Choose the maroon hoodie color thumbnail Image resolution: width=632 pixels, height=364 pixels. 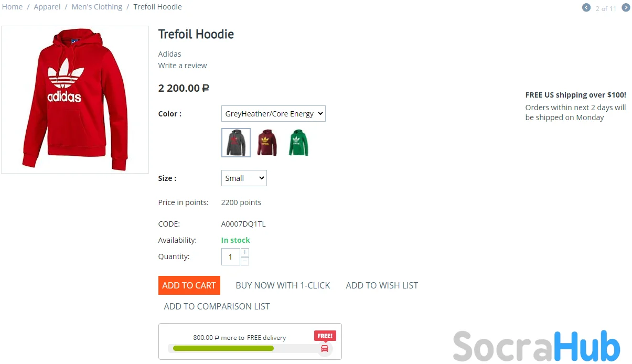(x=267, y=143)
